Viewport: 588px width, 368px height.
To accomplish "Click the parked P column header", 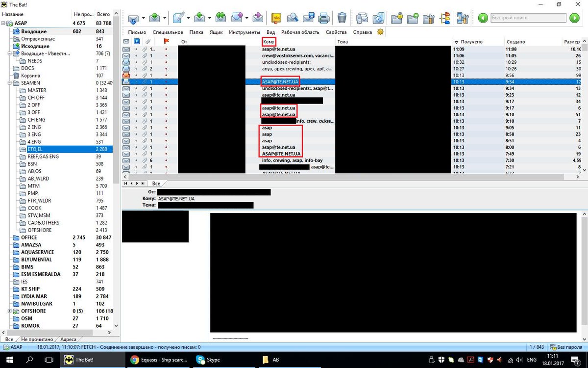I will pyautogui.click(x=137, y=42).
